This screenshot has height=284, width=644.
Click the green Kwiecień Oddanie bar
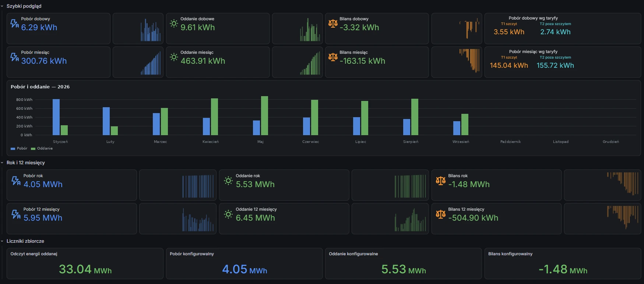pos(214,117)
